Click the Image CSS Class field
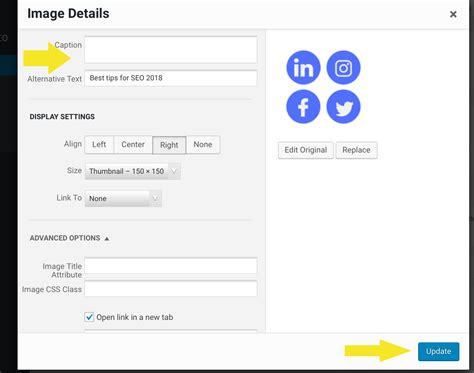The image size is (474, 373). (171, 289)
